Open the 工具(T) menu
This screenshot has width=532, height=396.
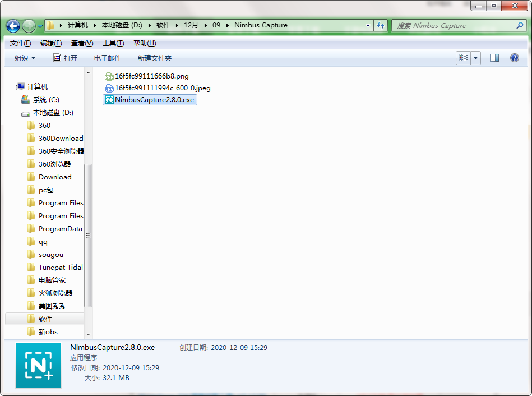point(113,43)
